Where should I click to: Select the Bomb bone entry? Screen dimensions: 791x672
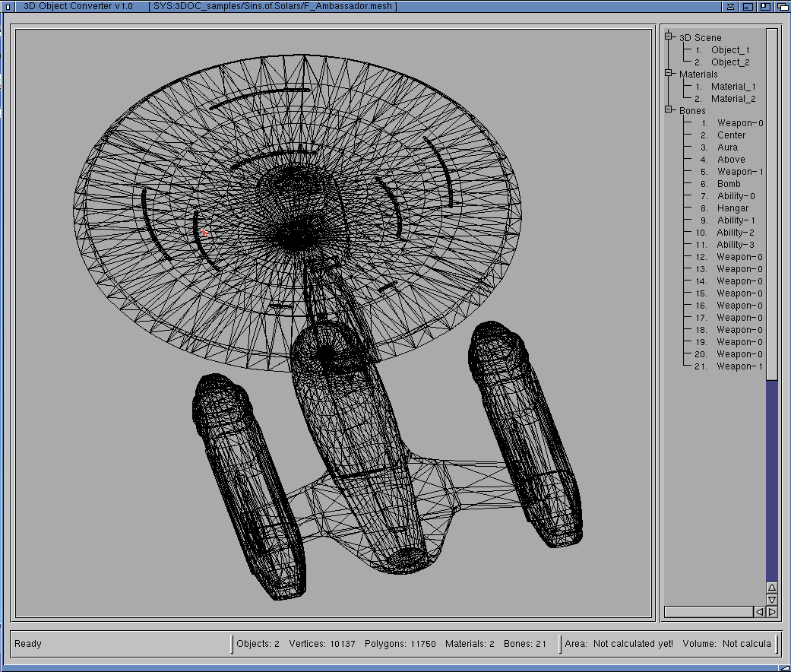click(x=729, y=184)
